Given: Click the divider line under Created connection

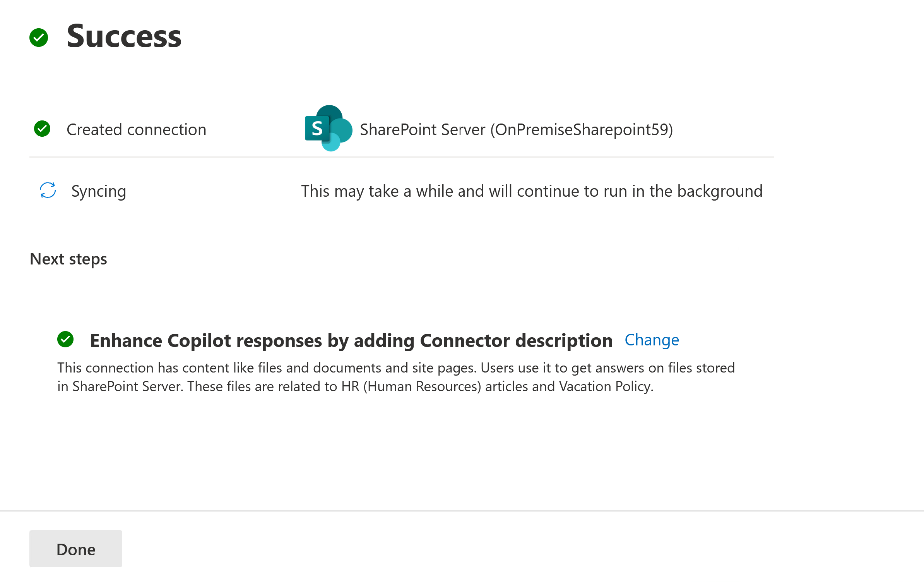Looking at the screenshot, I should point(402,157).
